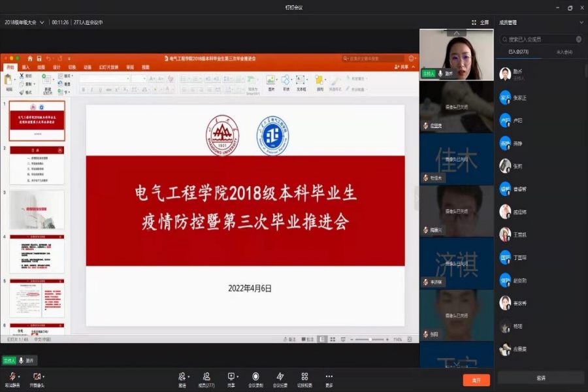Select member 张家正 in member list

[541, 98]
